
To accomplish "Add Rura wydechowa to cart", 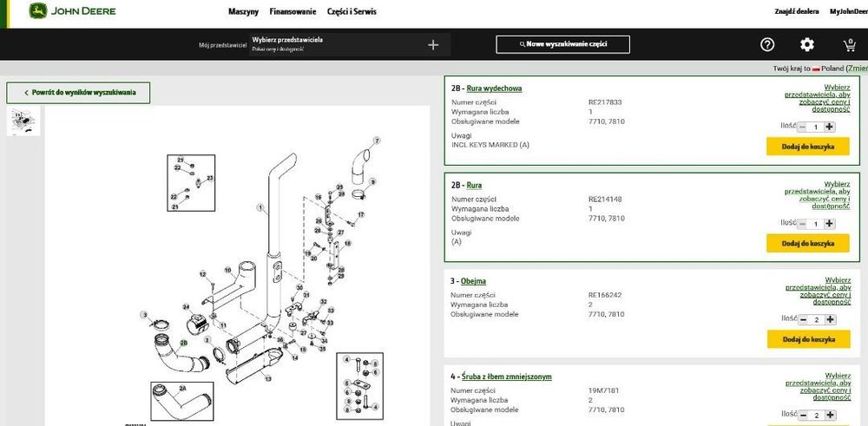I will pos(807,147).
